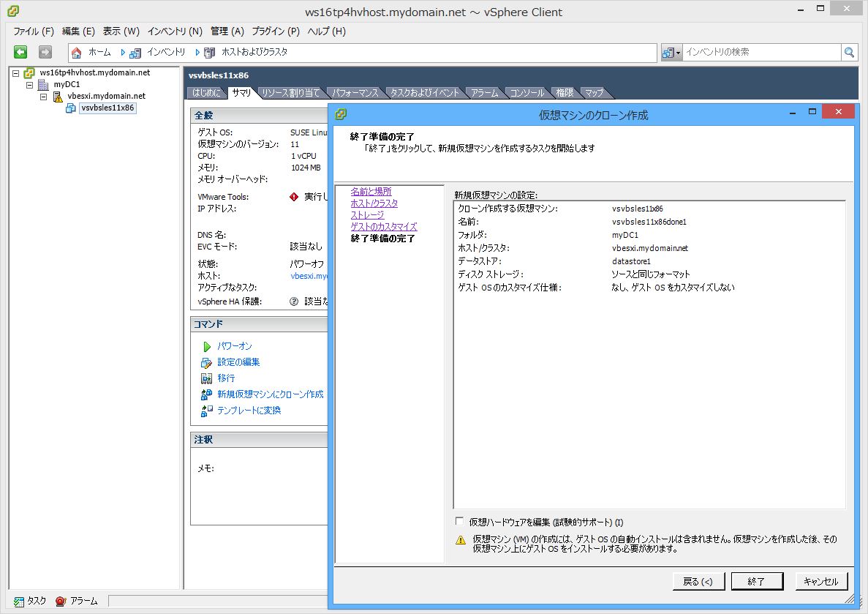Click the convert to template icon
The width and height of the screenshot is (868, 614).
[x=206, y=411]
